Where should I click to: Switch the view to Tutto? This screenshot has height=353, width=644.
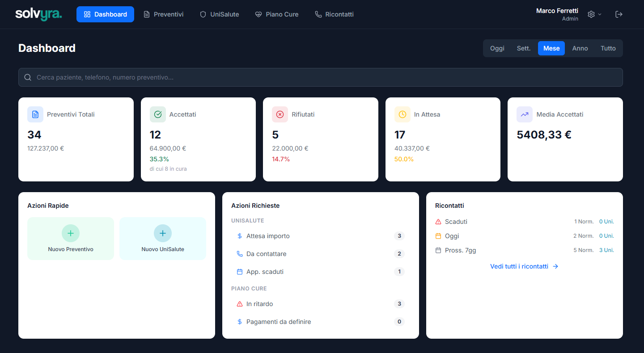(608, 48)
